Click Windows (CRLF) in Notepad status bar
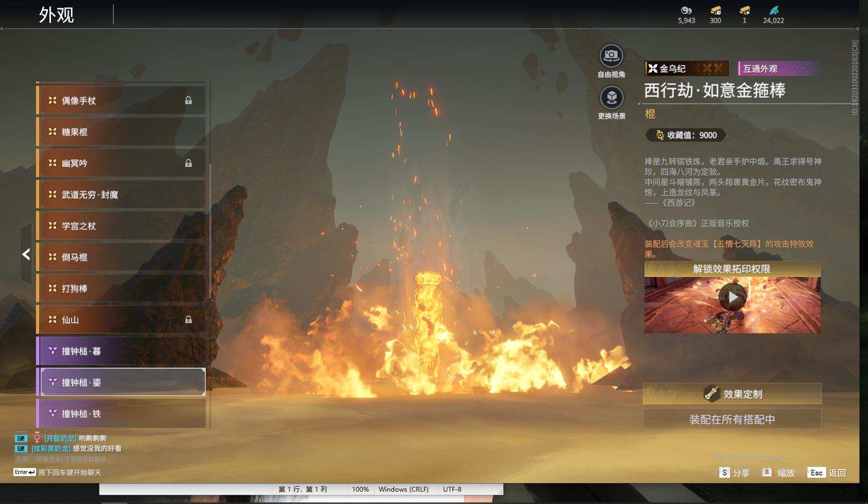 click(403, 490)
